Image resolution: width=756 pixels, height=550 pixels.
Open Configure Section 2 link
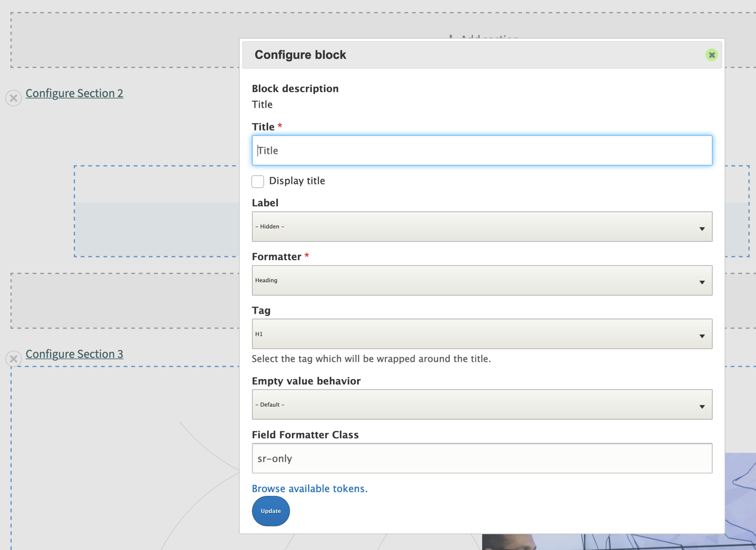coord(74,93)
